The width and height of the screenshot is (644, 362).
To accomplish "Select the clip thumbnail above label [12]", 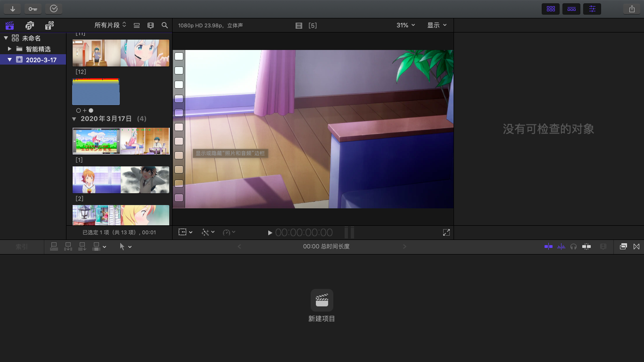I will coord(121,53).
